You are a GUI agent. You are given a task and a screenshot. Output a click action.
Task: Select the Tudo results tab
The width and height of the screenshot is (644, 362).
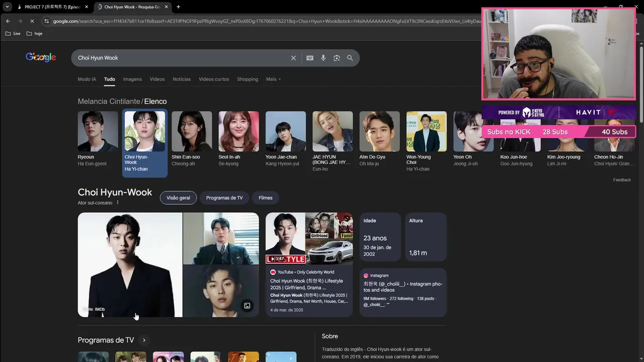click(x=110, y=79)
